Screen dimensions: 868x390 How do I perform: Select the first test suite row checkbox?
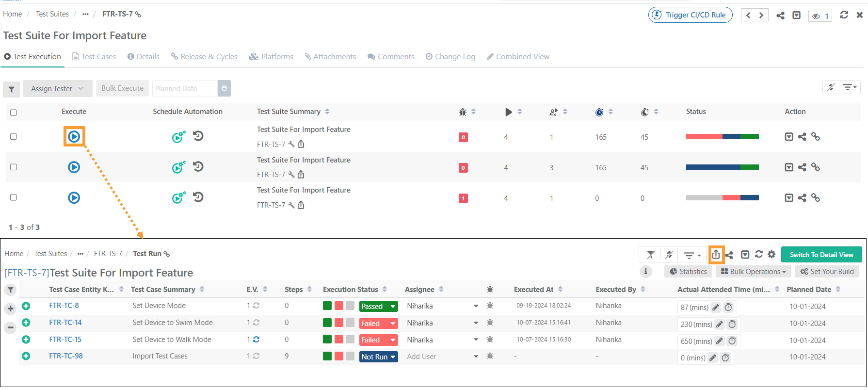(14, 137)
